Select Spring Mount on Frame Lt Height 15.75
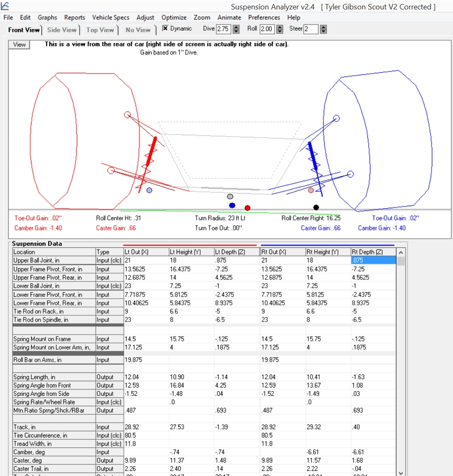 191,339
